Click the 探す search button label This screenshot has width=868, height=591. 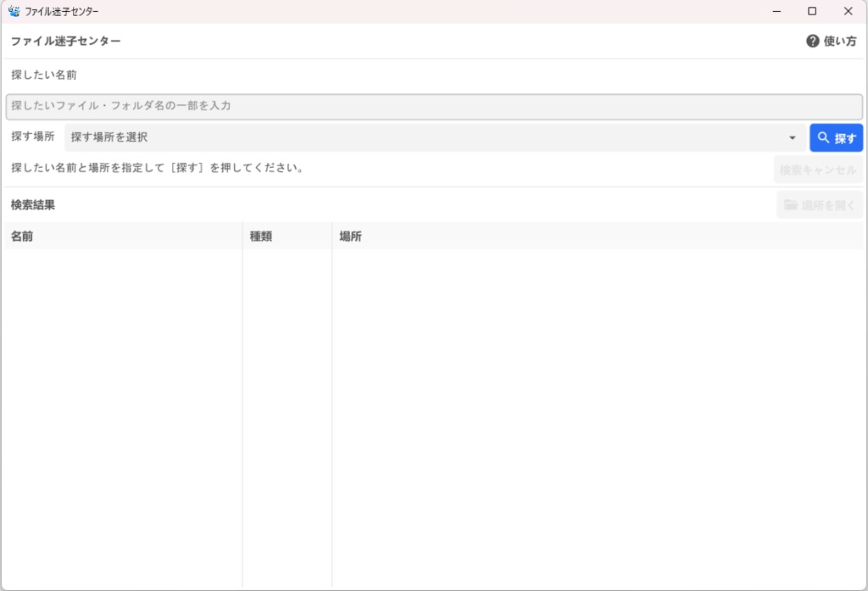[845, 138]
